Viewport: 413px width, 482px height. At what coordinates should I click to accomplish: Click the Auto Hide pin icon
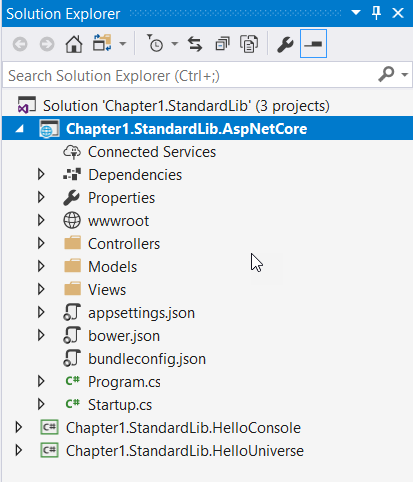click(x=377, y=13)
